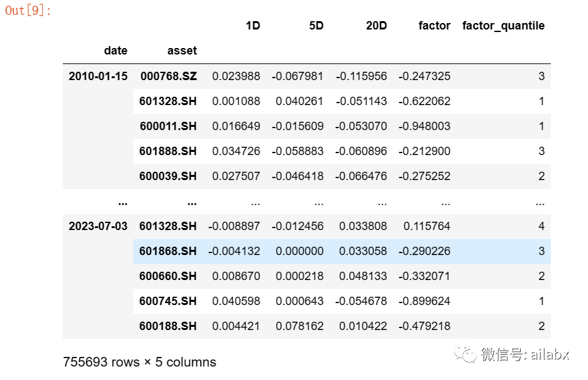Select asset 600745.SH row label
The image size is (588, 380).
168,301
